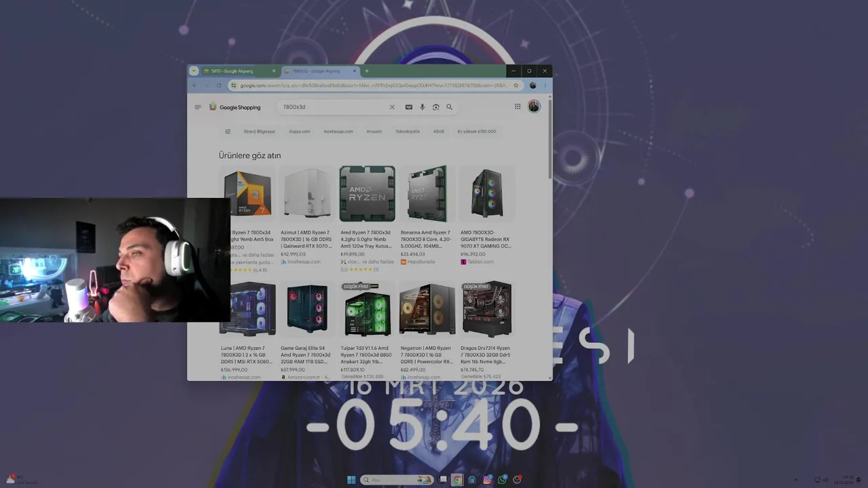Open 'Amd Ryzen 7 7800x3d 4.2ghz' tray listing
Screen dimensions: 868x488
coord(366,239)
